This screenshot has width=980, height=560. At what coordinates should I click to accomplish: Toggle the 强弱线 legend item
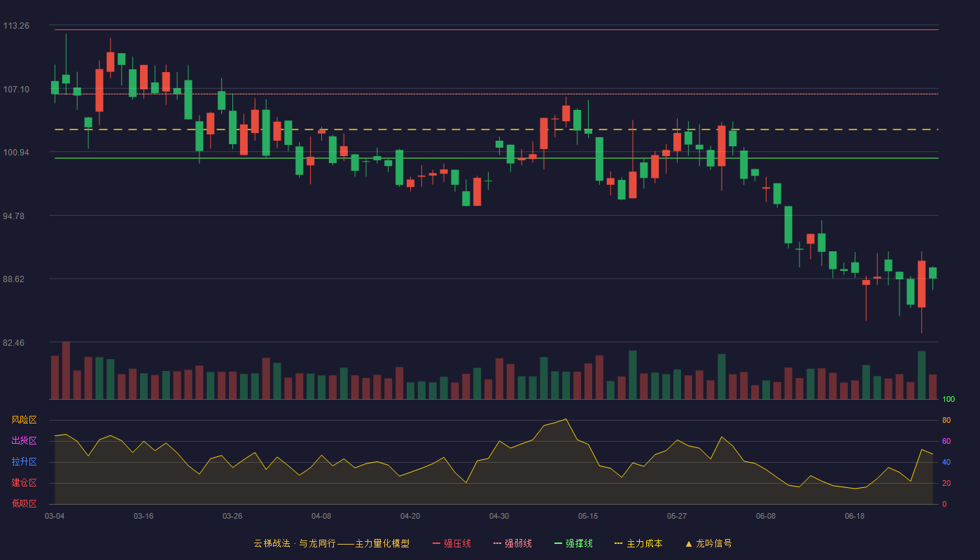pyautogui.click(x=512, y=543)
